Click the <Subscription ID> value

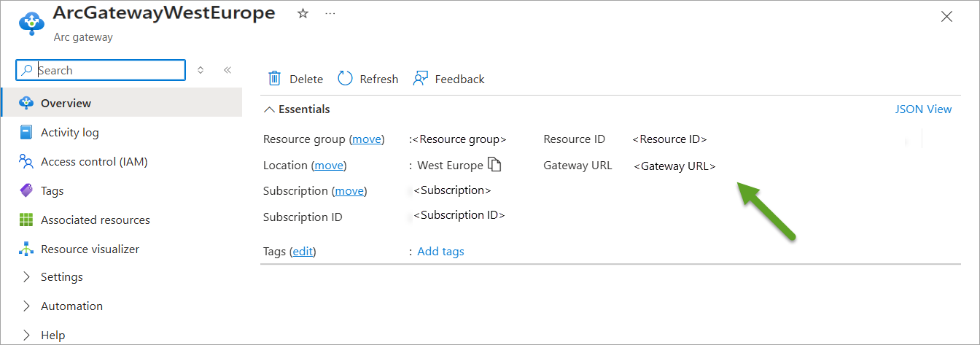(x=459, y=215)
